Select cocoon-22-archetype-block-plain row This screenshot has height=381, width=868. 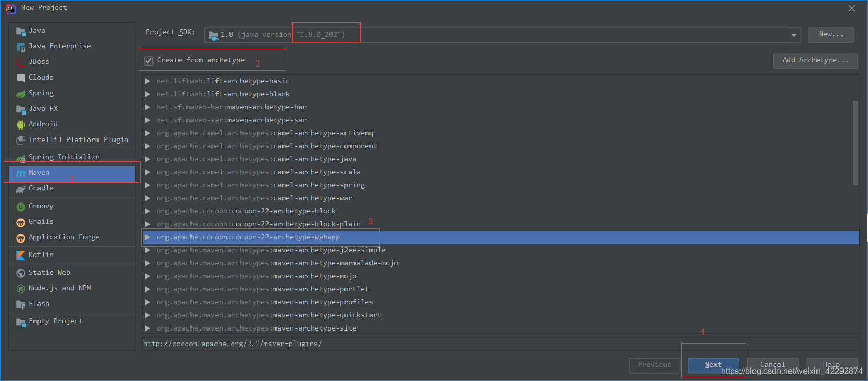[500, 224]
